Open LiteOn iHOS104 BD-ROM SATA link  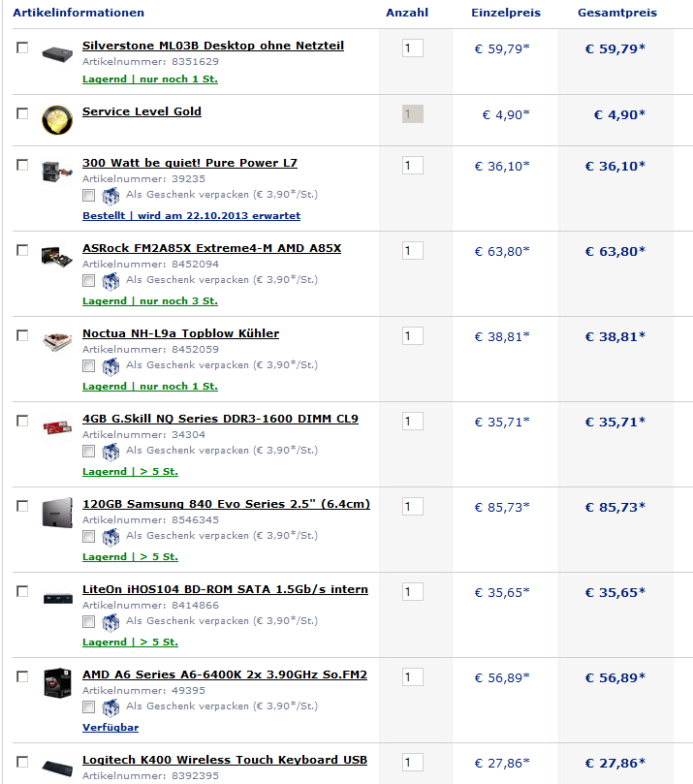(226, 589)
